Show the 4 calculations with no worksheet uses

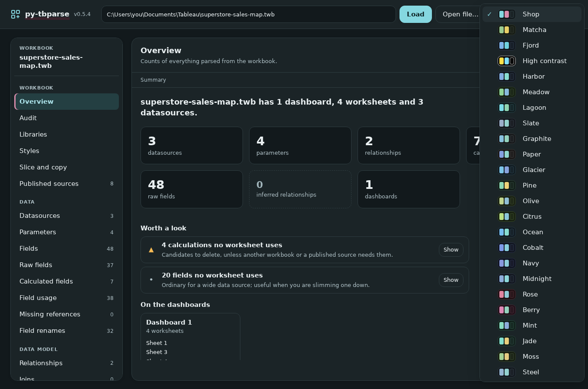point(451,250)
